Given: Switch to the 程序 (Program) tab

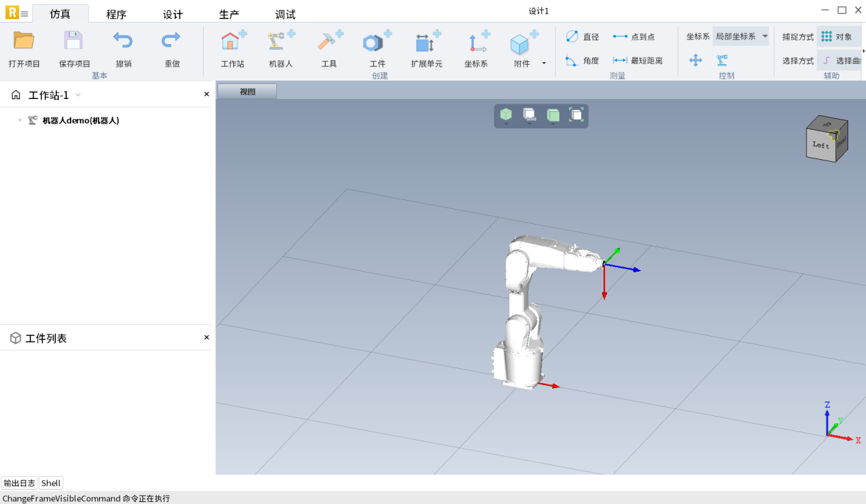Looking at the screenshot, I should coord(116,14).
